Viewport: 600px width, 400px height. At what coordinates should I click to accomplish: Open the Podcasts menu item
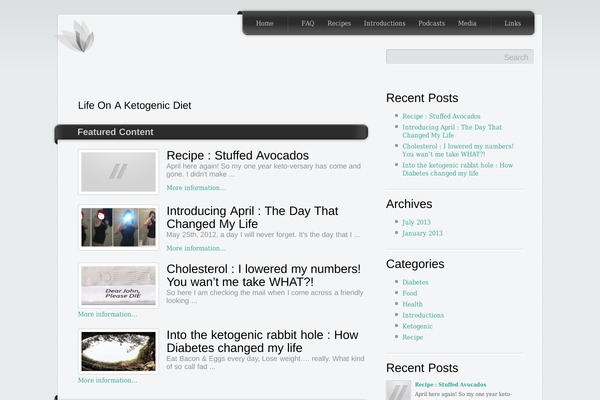(x=432, y=23)
